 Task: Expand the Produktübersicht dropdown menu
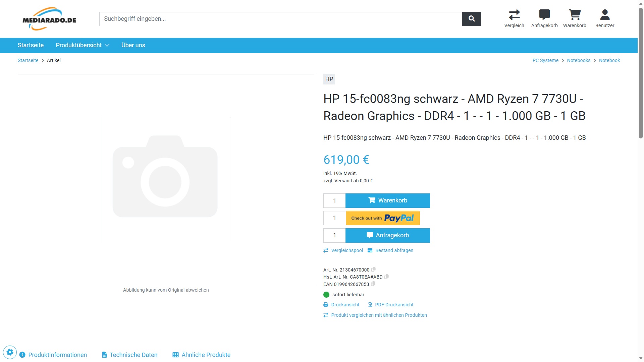[x=82, y=45]
